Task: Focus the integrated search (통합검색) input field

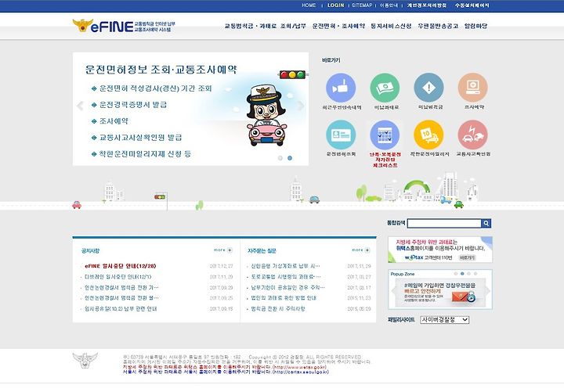Action: [444, 224]
